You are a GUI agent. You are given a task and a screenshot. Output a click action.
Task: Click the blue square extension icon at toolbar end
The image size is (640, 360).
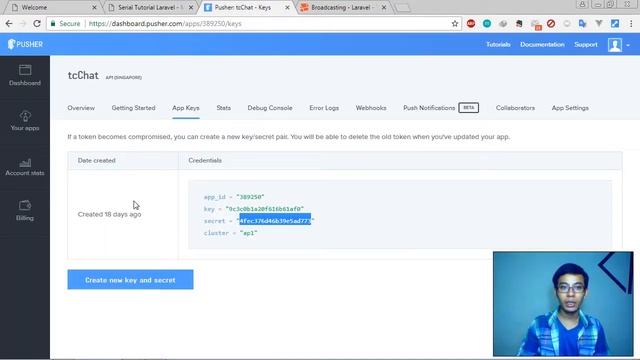(615, 24)
